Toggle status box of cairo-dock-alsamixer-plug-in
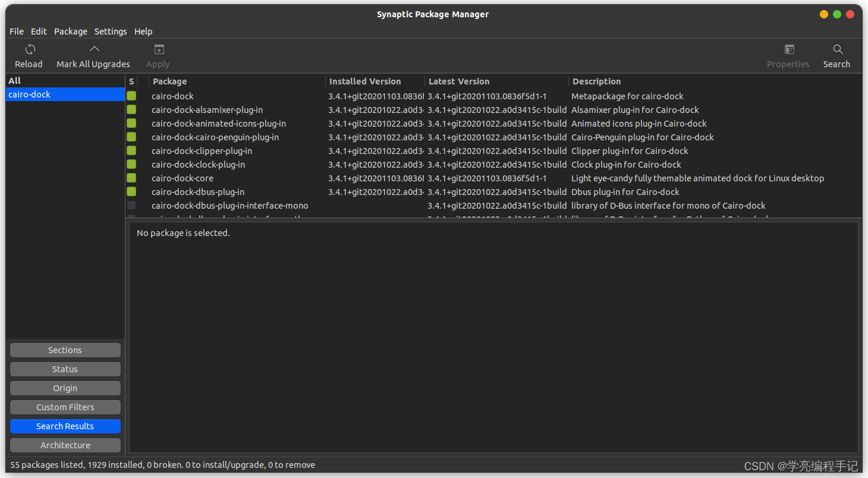Viewport: 868px width, 478px height. click(131, 109)
